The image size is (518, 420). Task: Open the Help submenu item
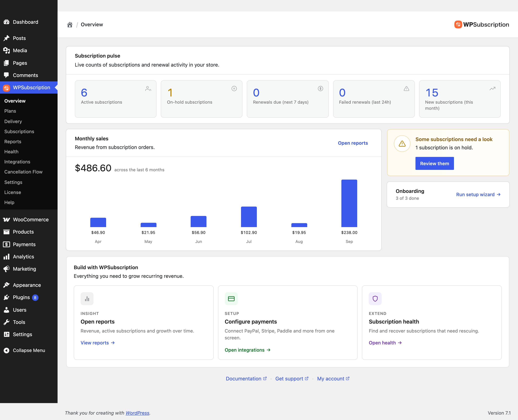(x=9, y=202)
